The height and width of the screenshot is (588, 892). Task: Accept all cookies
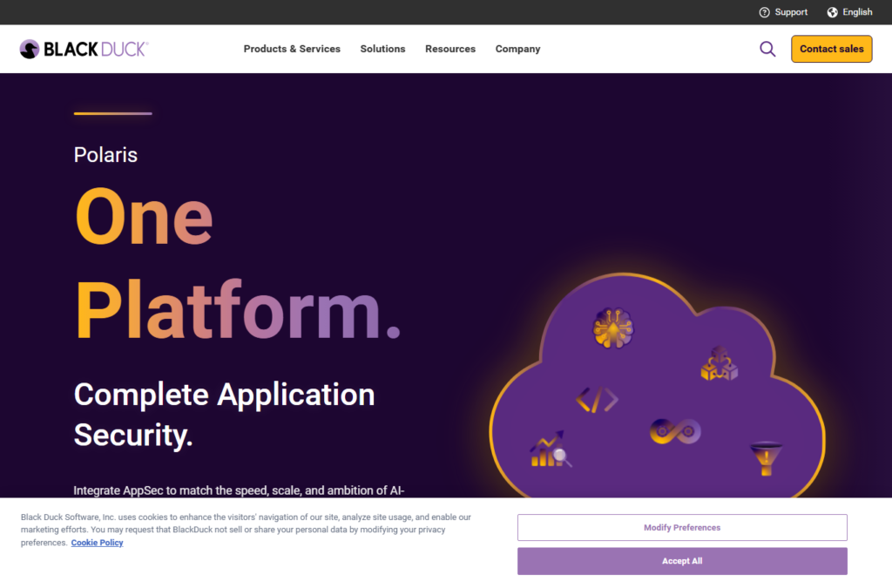pyautogui.click(x=682, y=561)
